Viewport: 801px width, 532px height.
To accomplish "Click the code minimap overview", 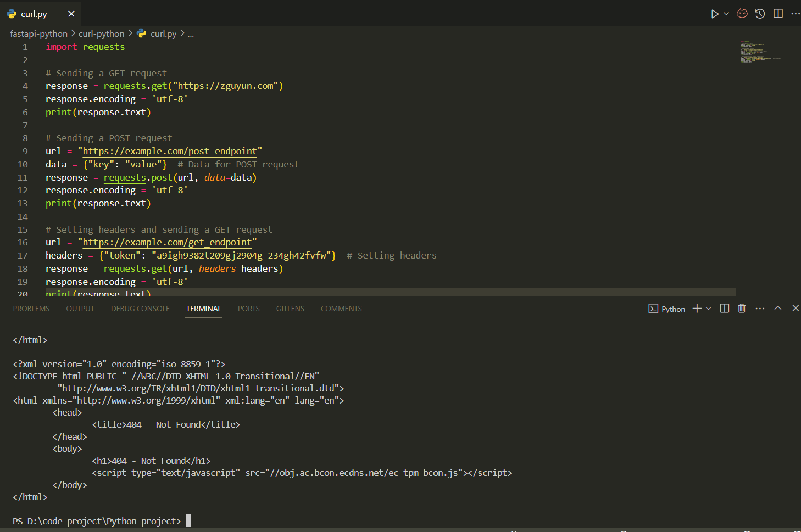I will click(761, 52).
